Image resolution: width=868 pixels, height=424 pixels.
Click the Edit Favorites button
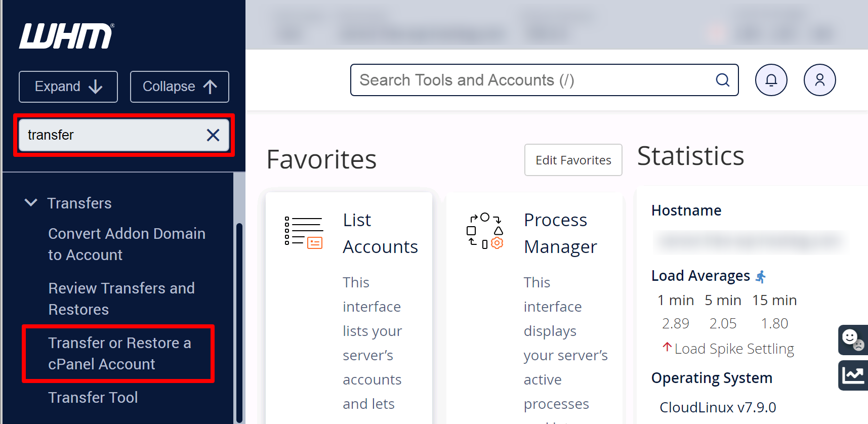coord(573,160)
